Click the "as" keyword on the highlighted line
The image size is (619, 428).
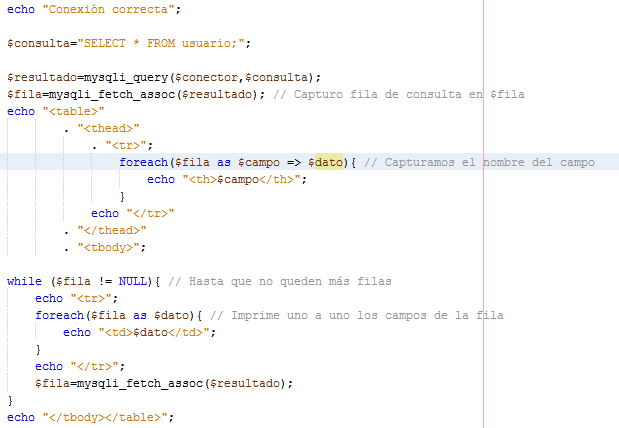point(224,162)
